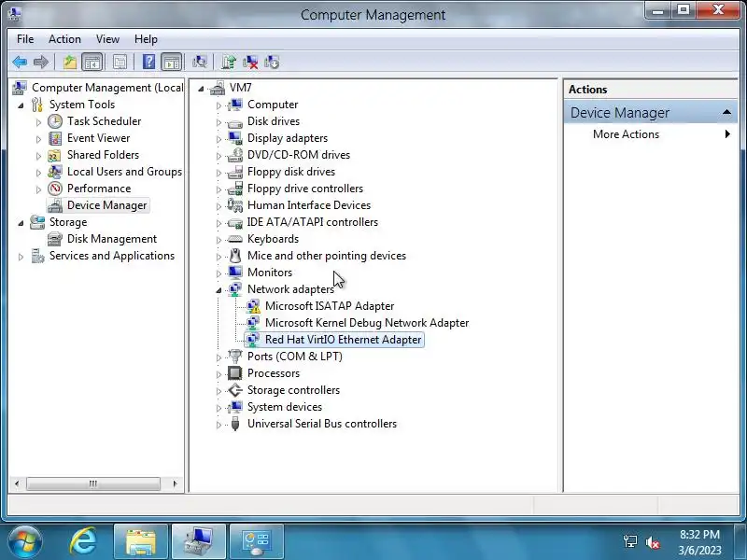Click the DVD/CD-ROM drives icon
747x560 pixels.
click(x=235, y=155)
